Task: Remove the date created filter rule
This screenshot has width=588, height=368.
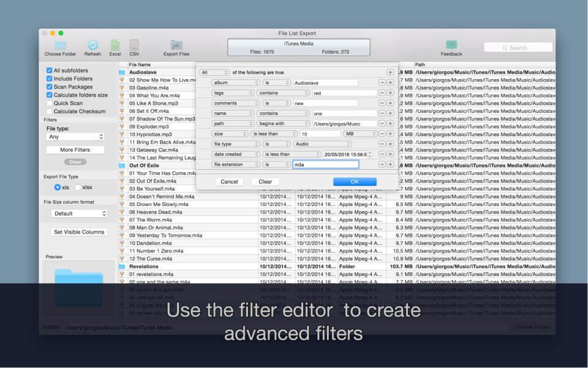Action: 382,154
